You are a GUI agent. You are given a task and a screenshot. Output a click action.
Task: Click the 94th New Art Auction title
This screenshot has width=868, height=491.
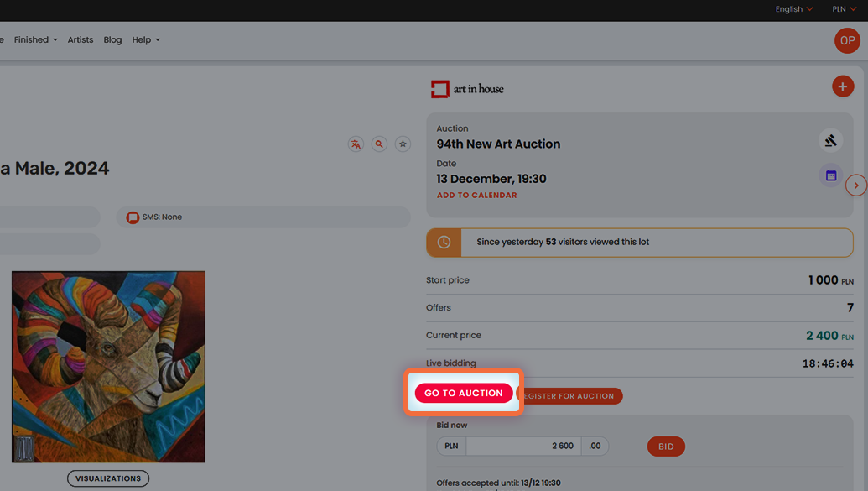coord(498,144)
